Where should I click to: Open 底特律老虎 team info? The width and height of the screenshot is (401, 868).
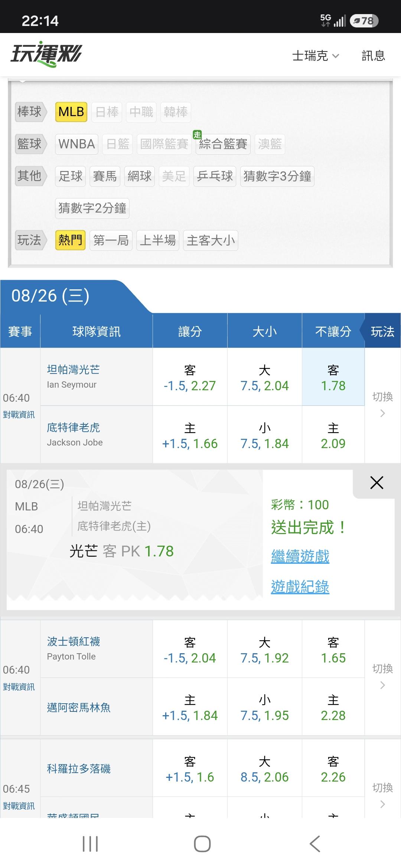click(x=74, y=428)
